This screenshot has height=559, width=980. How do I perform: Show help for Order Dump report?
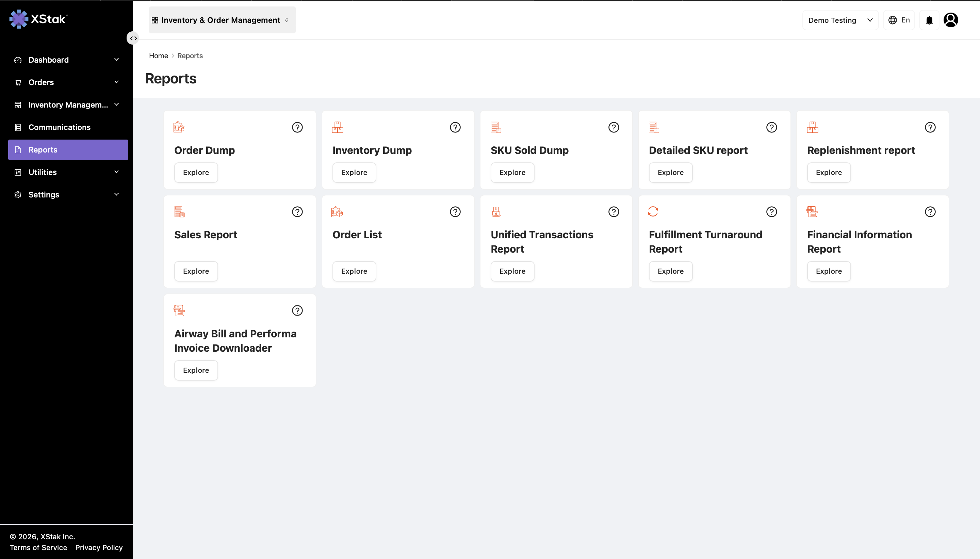(297, 127)
